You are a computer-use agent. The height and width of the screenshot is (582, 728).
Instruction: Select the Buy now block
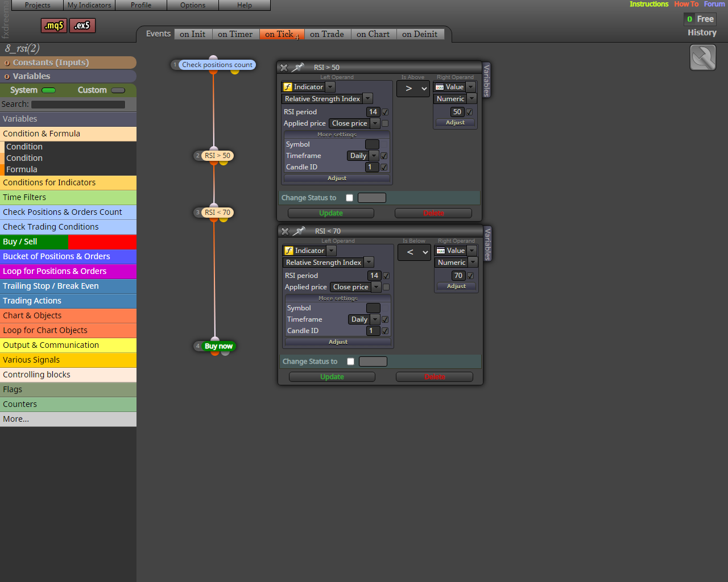218,346
